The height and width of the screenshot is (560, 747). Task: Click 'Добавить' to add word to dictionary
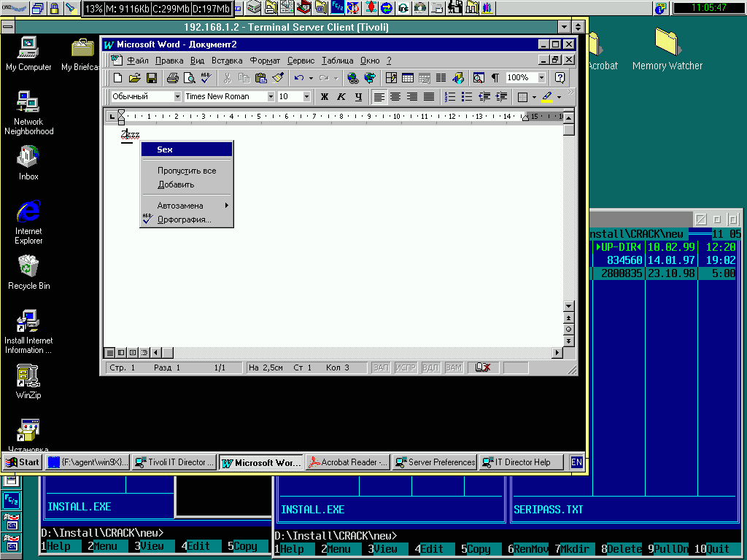click(x=187, y=184)
